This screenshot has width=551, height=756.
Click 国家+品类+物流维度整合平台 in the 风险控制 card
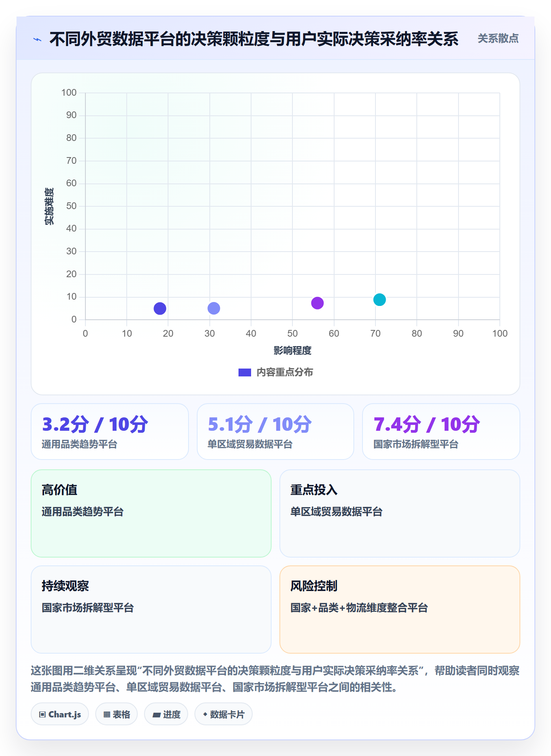pos(359,608)
